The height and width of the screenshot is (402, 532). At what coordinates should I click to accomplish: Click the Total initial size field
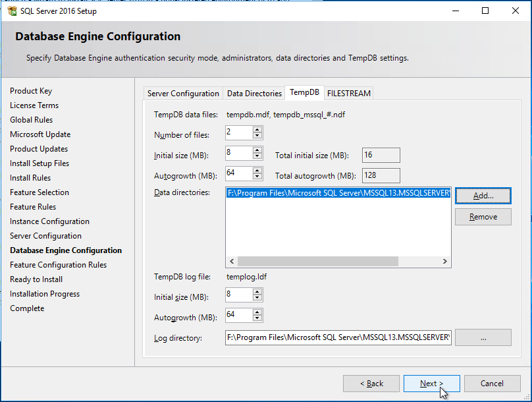click(x=381, y=155)
